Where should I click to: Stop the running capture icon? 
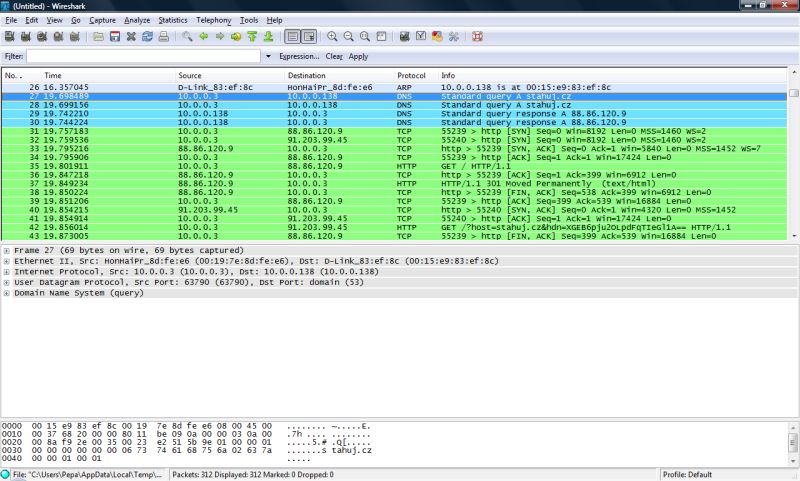(58, 36)
